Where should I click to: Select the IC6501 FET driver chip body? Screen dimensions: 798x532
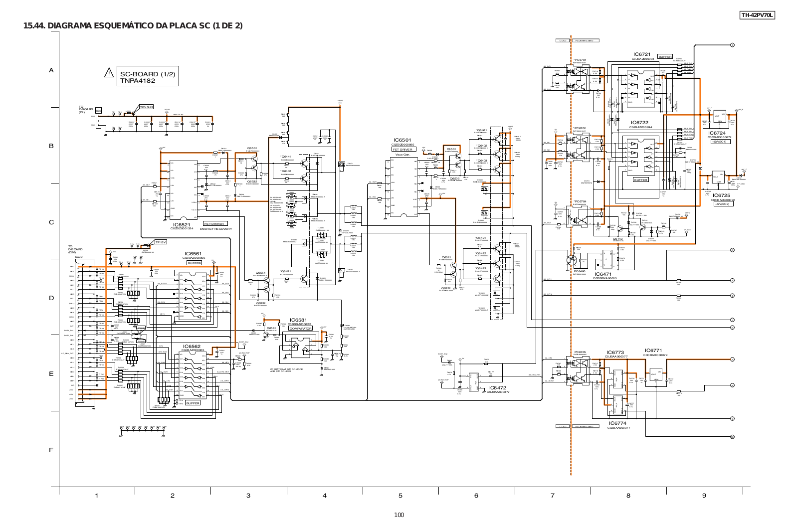coord(403,187)
